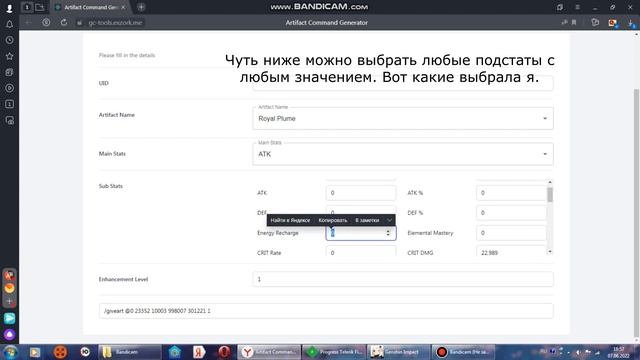Click the CRIT DMG field 22.989
The height and width of the screenshot is (360, 640).
click(x=511, y=251)
